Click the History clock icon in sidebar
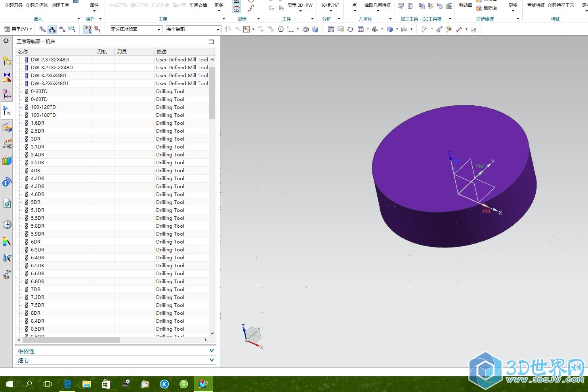 click(7, 225)
